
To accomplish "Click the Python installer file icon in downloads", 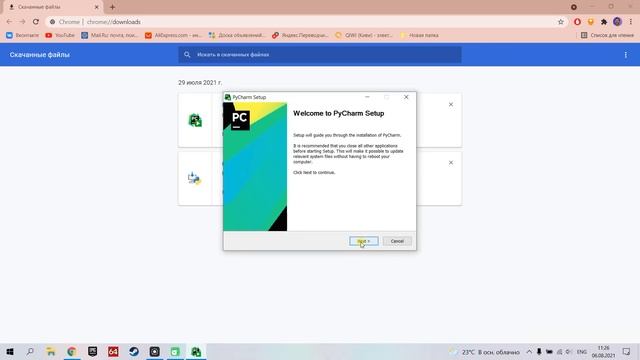I will pyautogui.click(x=194, y=178).
